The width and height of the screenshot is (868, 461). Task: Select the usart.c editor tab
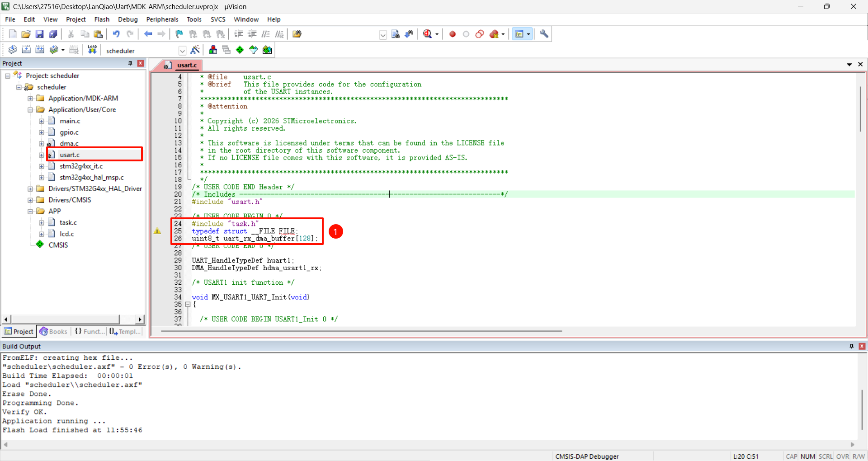[182, 65]
